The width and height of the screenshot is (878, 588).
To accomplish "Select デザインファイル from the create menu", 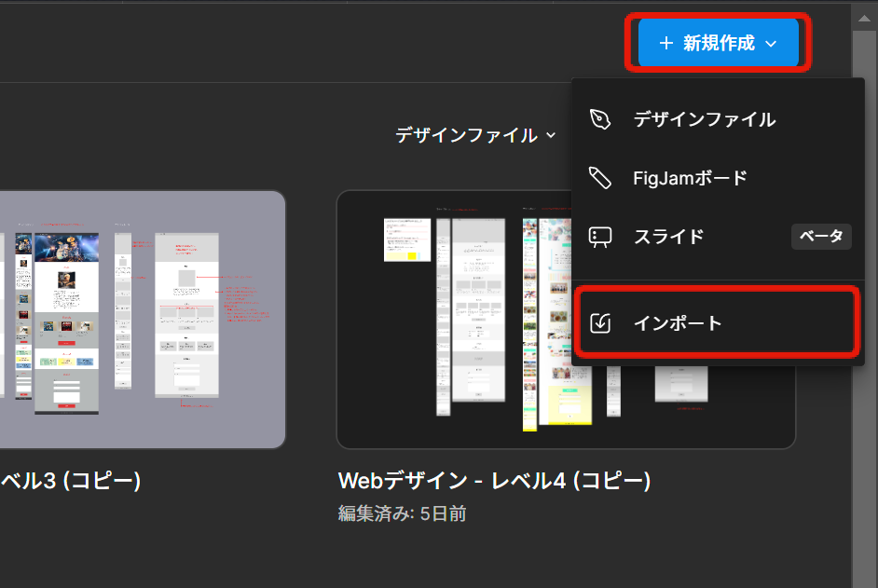I will (704, 119).
